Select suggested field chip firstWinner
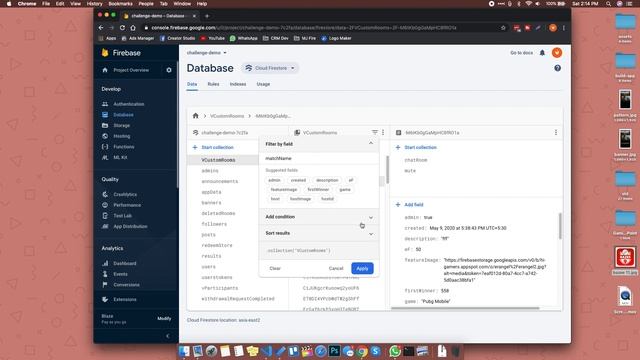Viewport: 640px width, 360px height. [x=318, y=189]
